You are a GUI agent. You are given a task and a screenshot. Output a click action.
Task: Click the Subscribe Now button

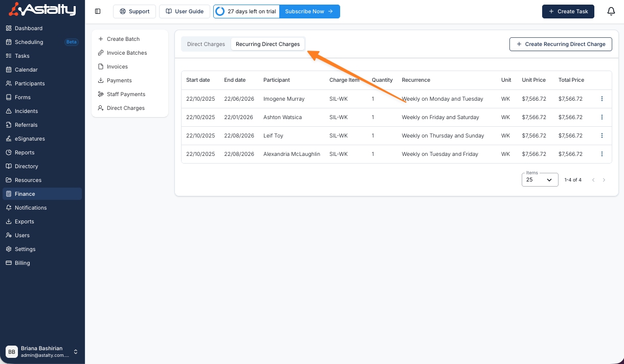pos(309,11)
